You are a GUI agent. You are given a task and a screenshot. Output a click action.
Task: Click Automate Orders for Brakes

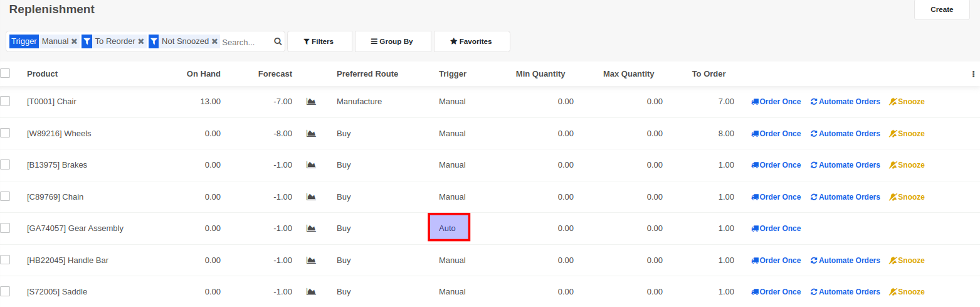845,165
